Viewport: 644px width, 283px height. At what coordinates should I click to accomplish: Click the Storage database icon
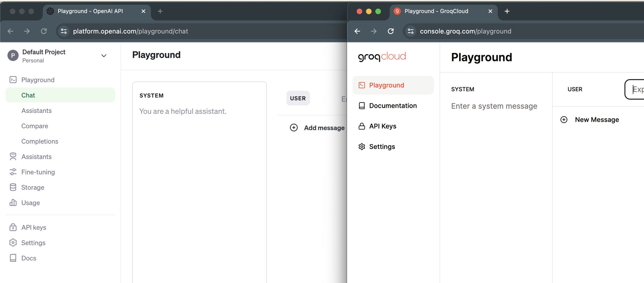tap(13, 187)
